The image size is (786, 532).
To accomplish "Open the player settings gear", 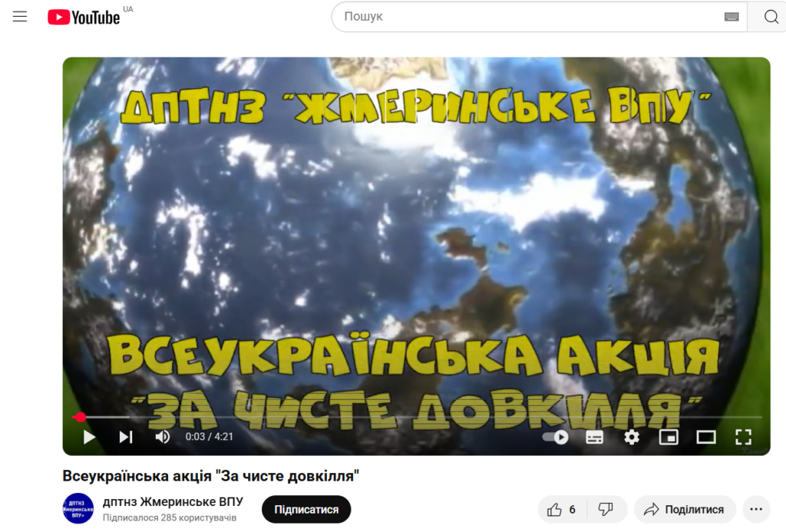I will [x=632, y=438].
